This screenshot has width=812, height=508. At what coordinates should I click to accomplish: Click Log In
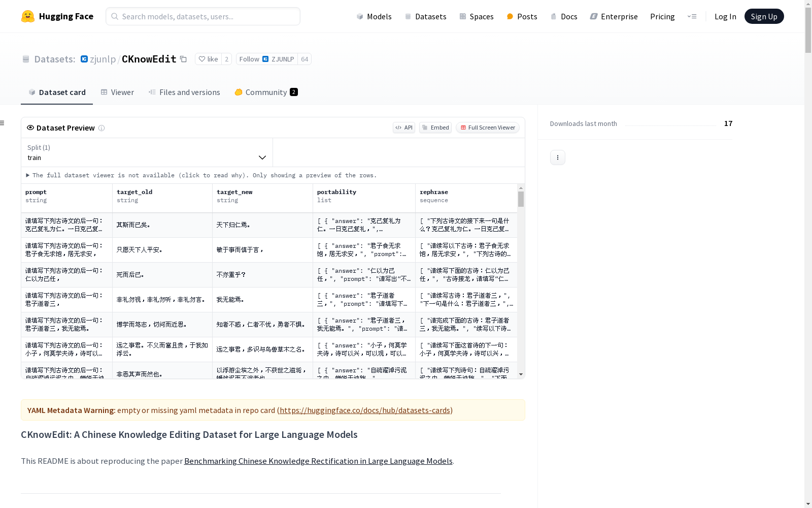(725, 16)
